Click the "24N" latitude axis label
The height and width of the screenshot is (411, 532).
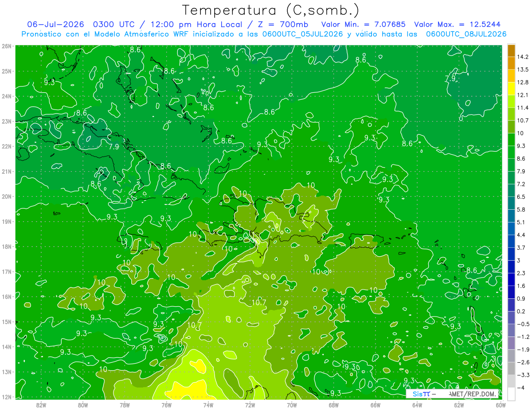tap(6, 96)
